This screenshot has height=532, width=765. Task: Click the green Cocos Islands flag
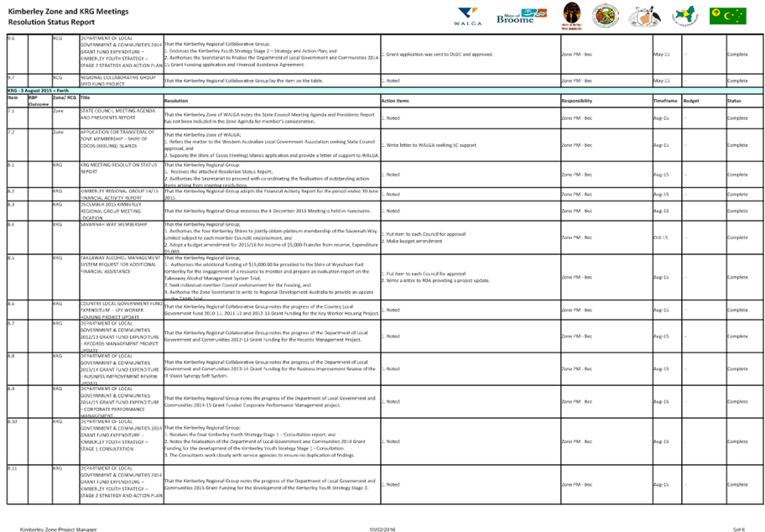pyautogui.click(x=726, y=16)
